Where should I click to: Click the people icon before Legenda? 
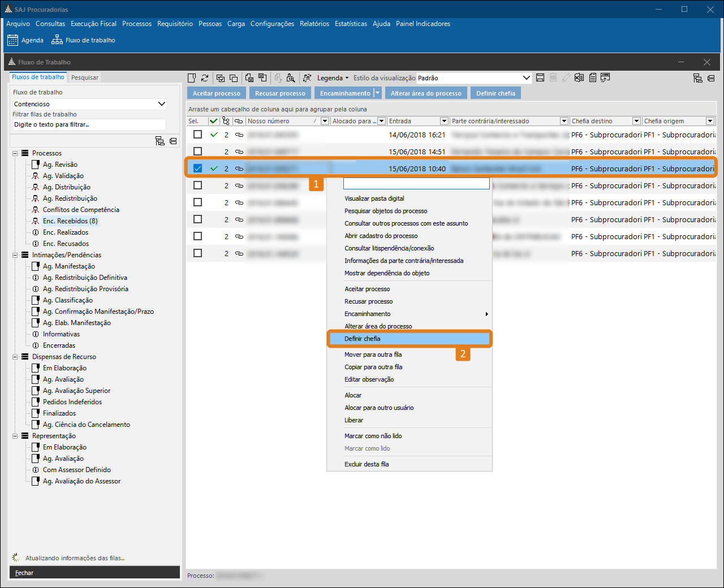(x=307, y=78)
